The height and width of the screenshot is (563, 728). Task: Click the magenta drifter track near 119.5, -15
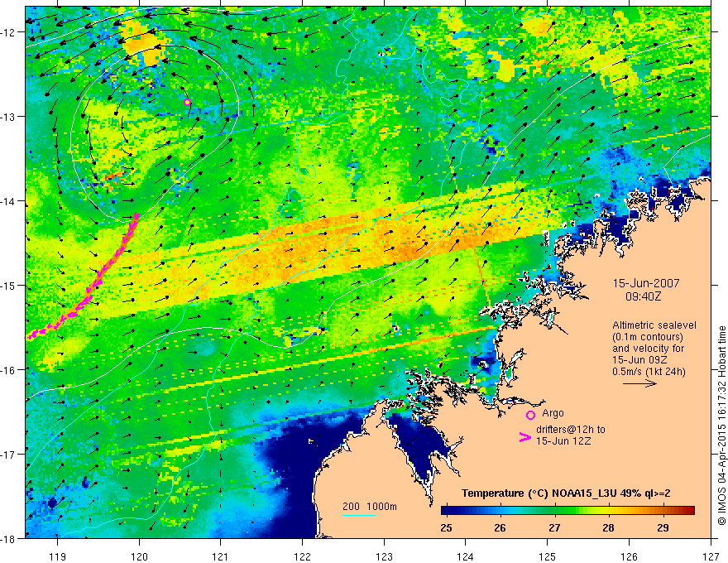98,281
